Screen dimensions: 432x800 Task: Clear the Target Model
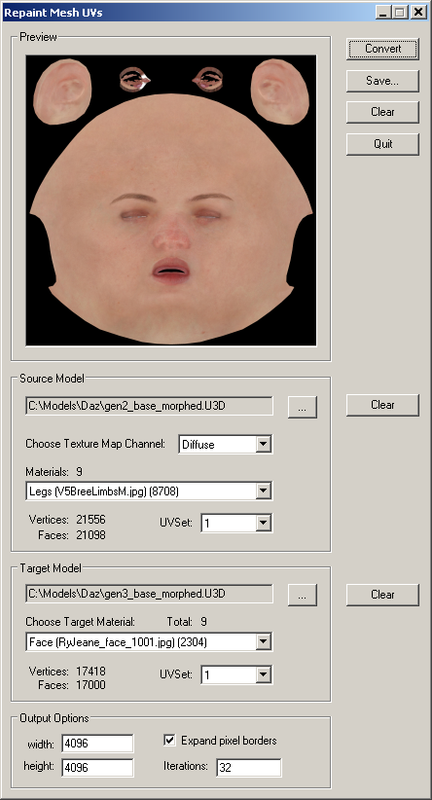tap(383, 595)
